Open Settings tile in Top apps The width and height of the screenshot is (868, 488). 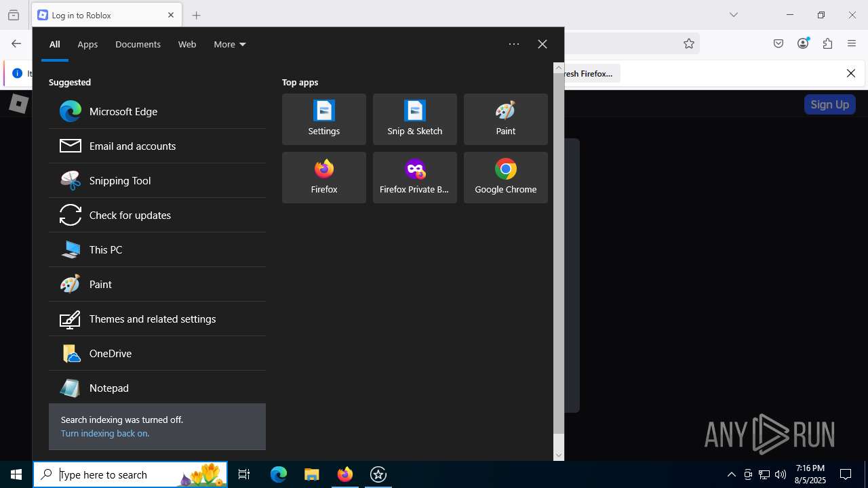324,119
